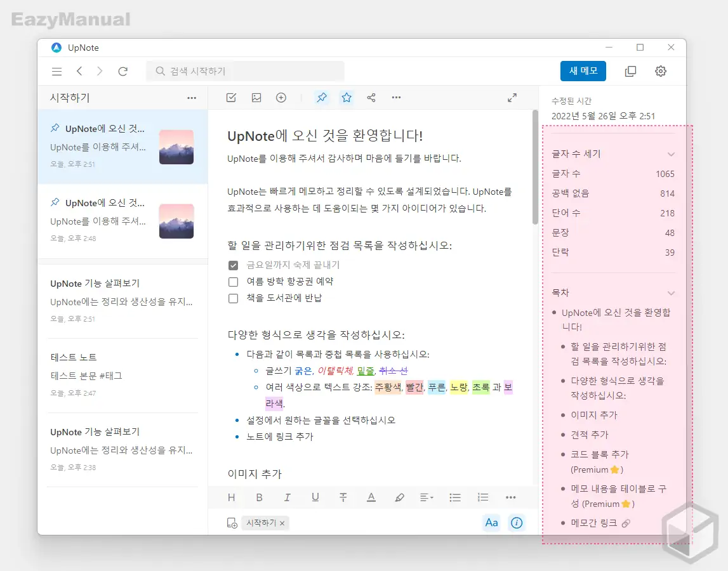Open the settings gear icon

pos(661,71)
